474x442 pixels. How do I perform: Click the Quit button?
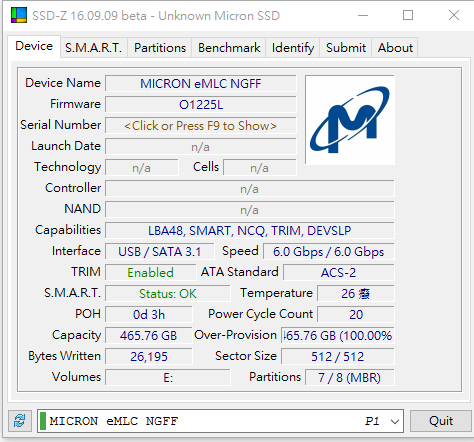(x=441, y=421)
